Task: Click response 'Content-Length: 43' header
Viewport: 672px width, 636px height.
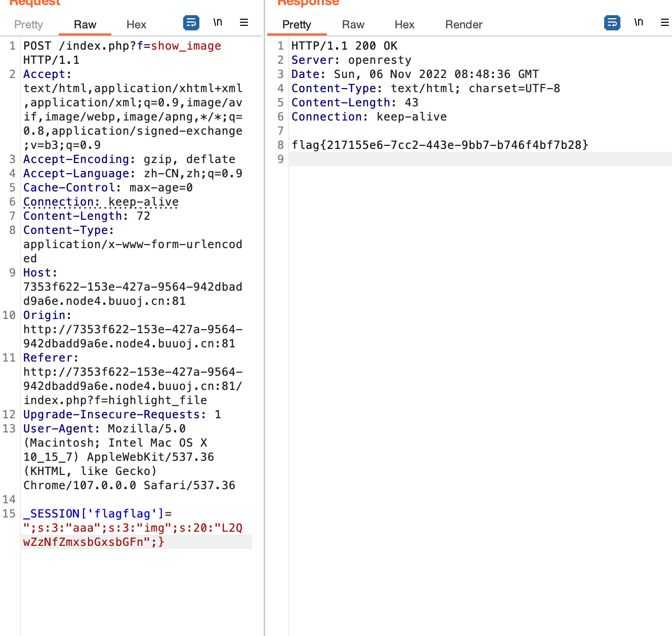Action: 355,102
